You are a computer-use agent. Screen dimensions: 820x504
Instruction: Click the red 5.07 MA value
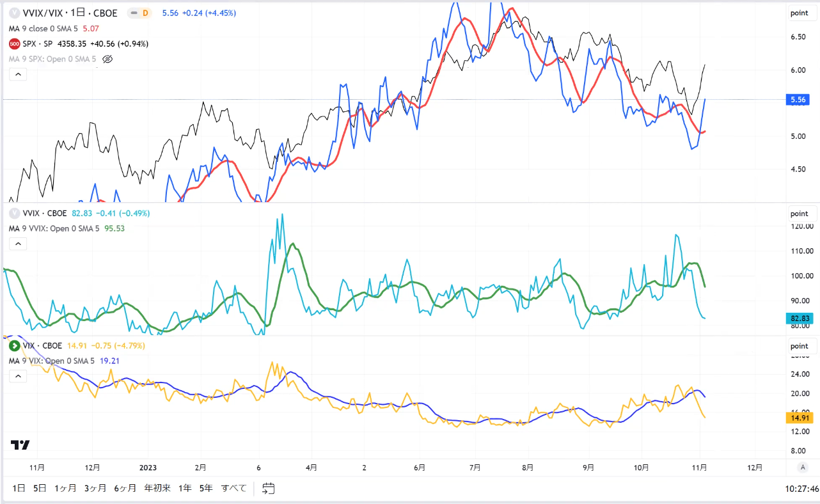pyautogui.click(x=90, y=28)
